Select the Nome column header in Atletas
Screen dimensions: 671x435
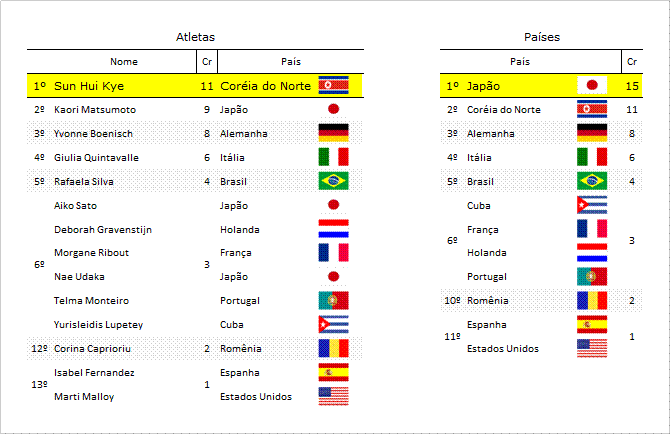[124, 62]
